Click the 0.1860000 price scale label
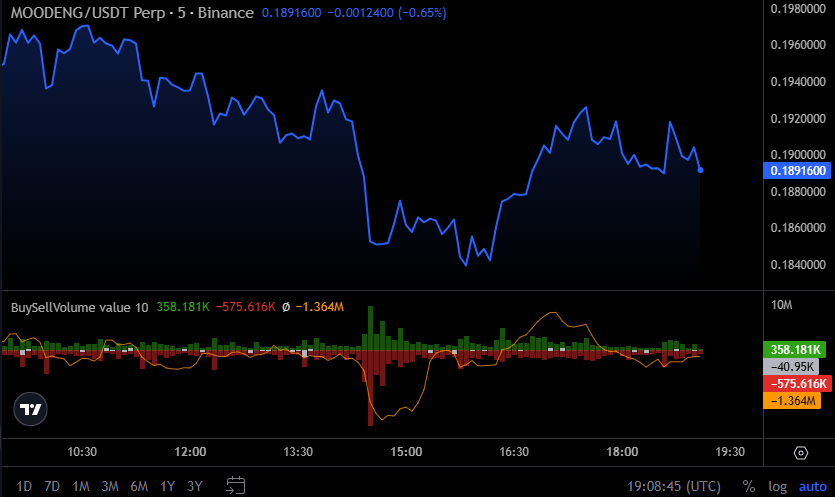The width and height of the screenshot is (835, 497). tap(798, 227)
